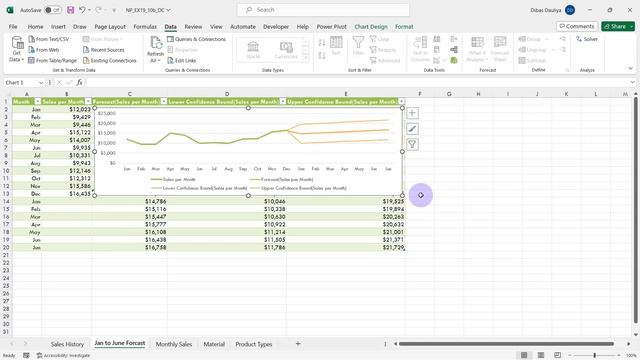The height and width of the screenshot is (360, 640).
Task: Switch to the Sales History sheet
Action: 67,344
